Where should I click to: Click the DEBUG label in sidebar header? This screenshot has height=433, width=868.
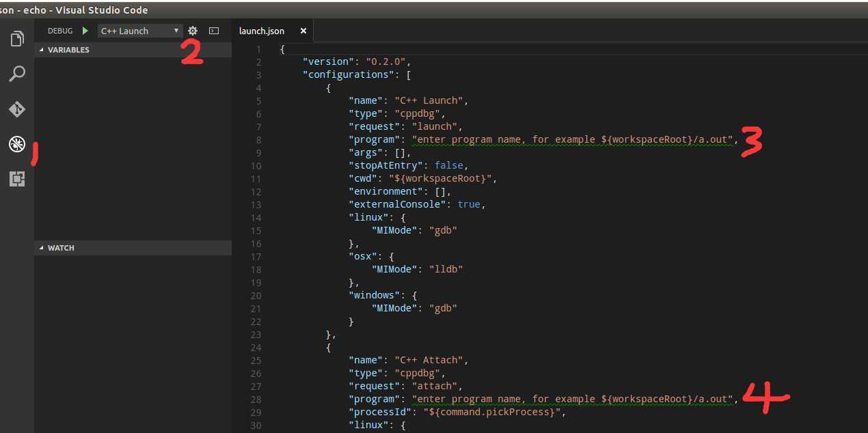tap(60, 31)
